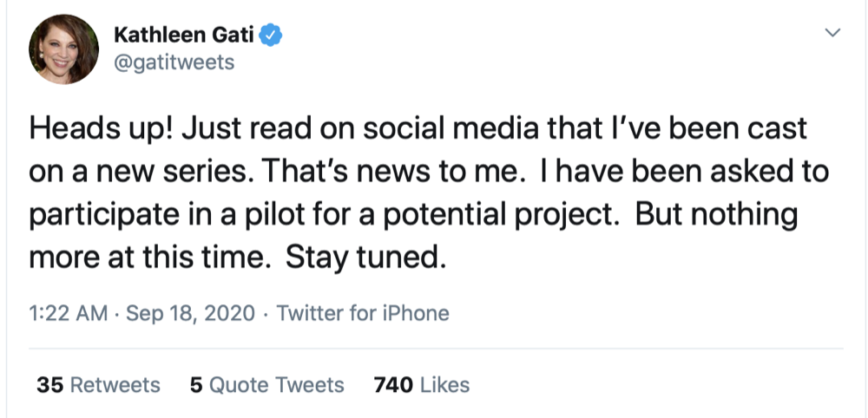Open the tweet options chevron menu

coord(832,34)
